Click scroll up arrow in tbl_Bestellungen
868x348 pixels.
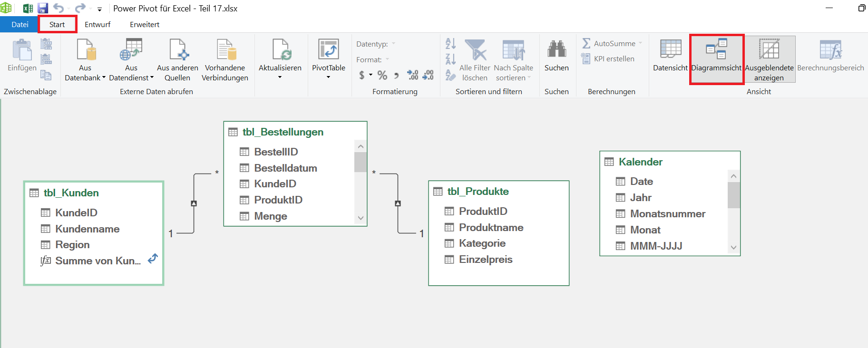(361, 146)
